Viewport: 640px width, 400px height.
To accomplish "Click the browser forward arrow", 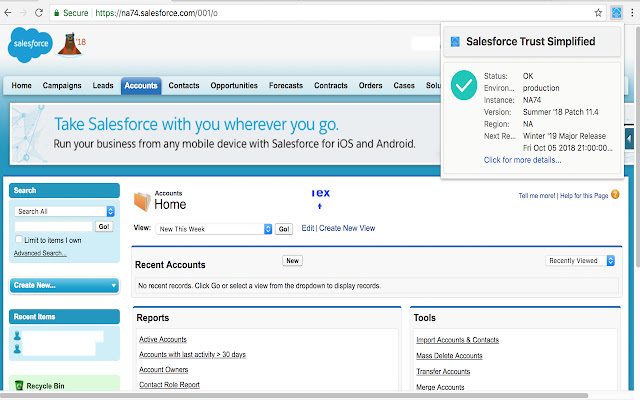I will (x=23, y=13).
